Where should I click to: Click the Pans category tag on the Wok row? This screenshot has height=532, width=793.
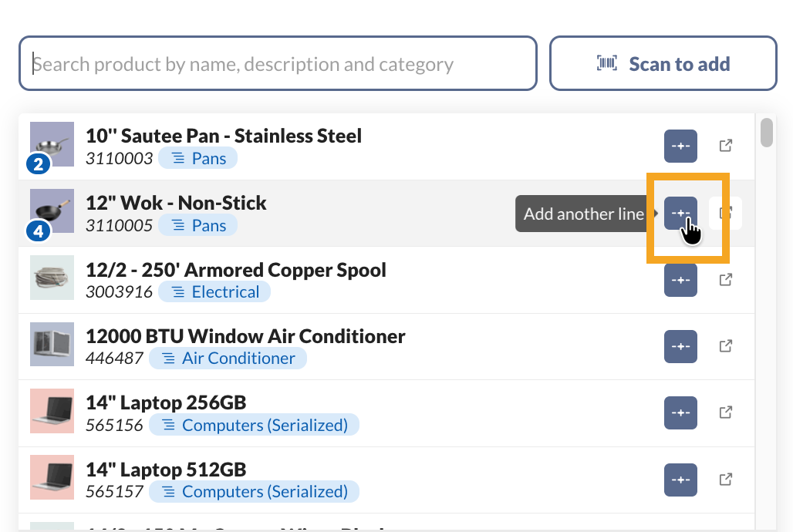click(198, 225)
